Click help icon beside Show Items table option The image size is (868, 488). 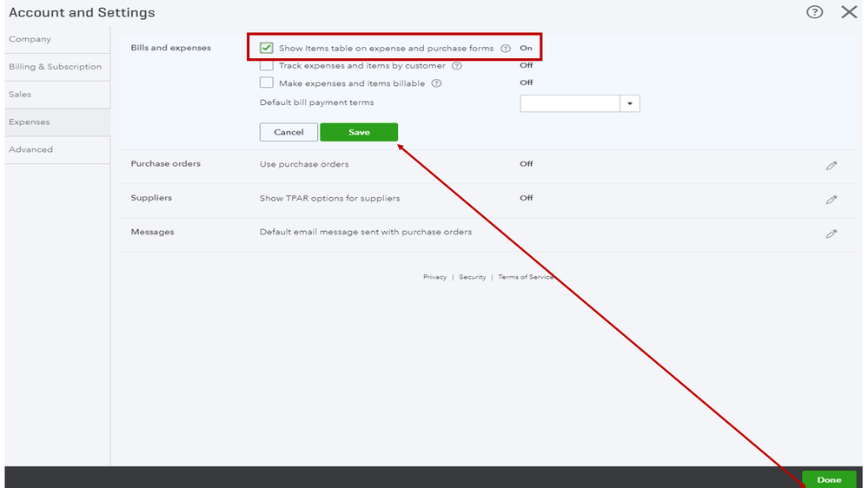[506, 49]
